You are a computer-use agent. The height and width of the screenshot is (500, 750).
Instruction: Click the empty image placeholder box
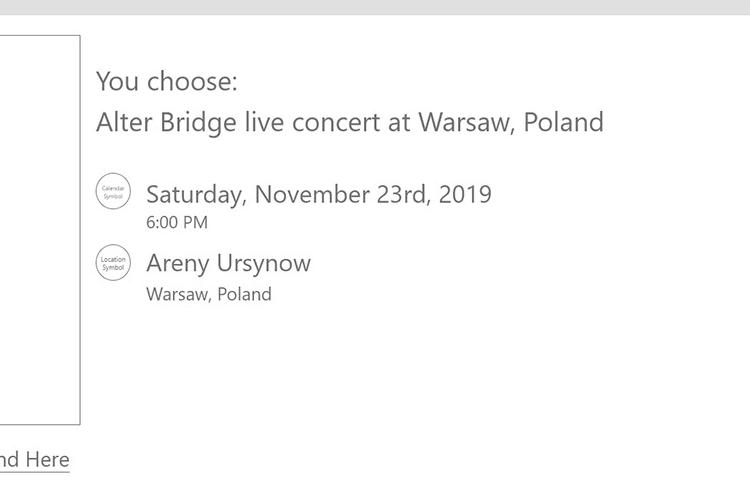click(40, 230)
